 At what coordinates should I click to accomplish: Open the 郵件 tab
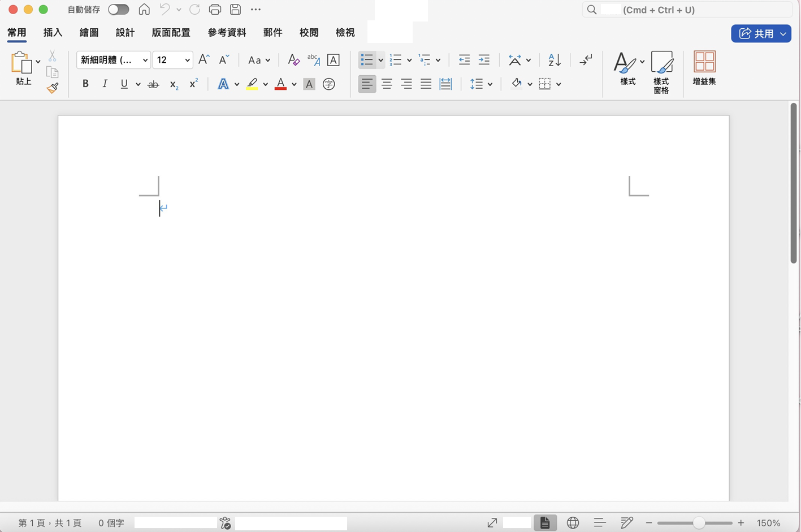[273, 33]
